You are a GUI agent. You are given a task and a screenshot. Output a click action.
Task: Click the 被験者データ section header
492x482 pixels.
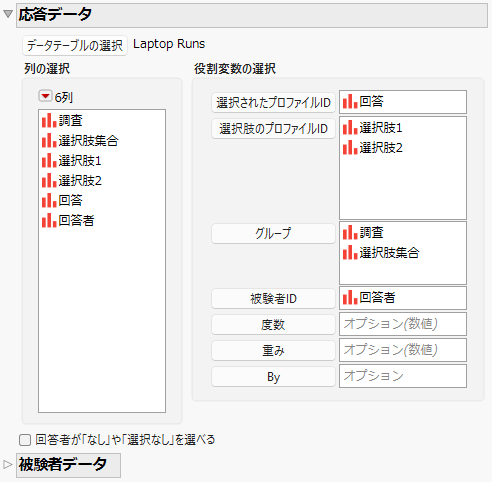coord(68,465)
